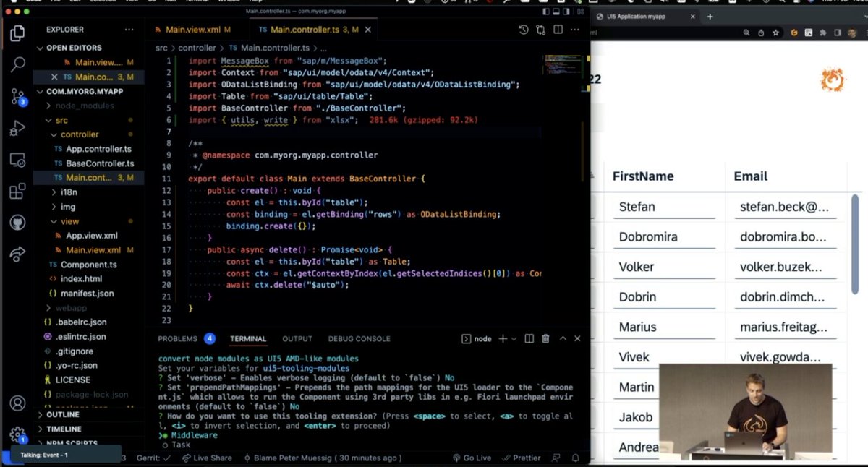Screen dimensions: 868x467
Task: Toggle secondary side bar layout button
Action: 566,12
